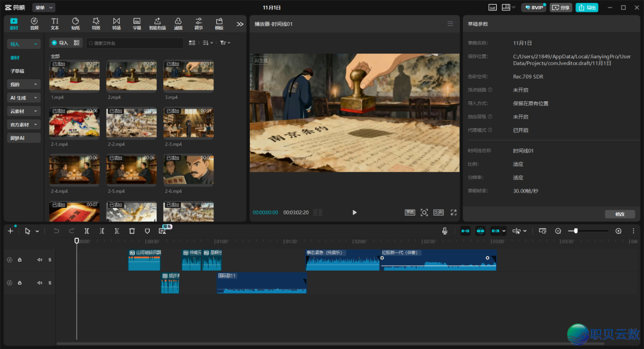Click the undo arrow in timeline toolbar

pos(57,231)
